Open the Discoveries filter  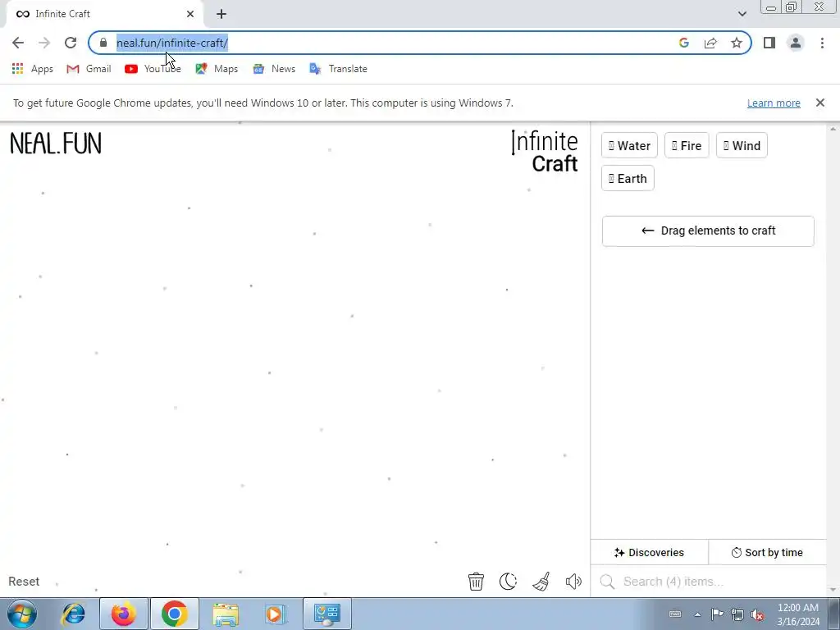[x=650, y=552]
